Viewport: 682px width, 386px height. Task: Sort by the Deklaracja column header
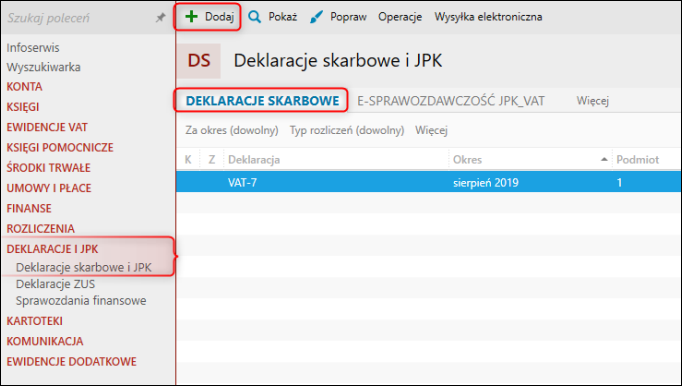[x=336, y=160]
